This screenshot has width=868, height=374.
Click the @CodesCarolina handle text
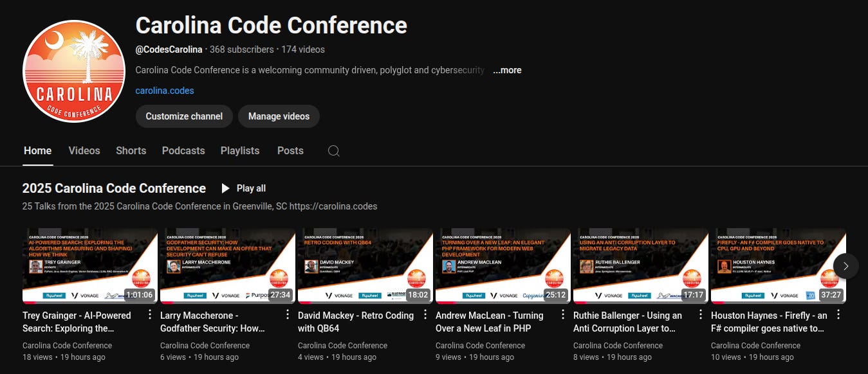point(169,49)
